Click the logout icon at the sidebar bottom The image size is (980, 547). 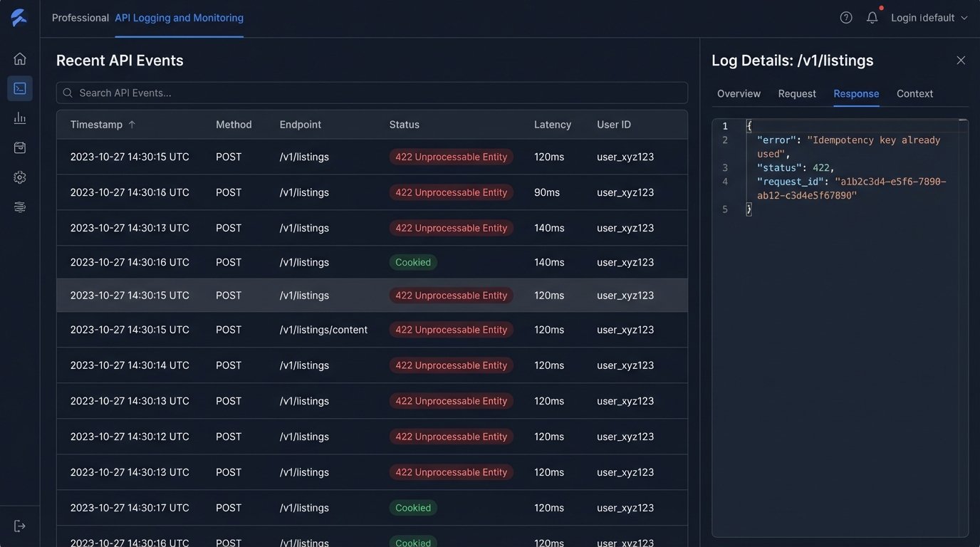point(20,526)
